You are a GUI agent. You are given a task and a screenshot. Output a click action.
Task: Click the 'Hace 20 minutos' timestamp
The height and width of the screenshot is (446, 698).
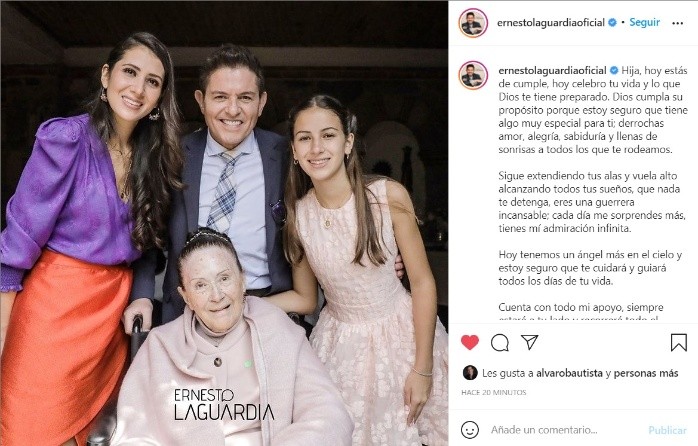coord(494,392)
